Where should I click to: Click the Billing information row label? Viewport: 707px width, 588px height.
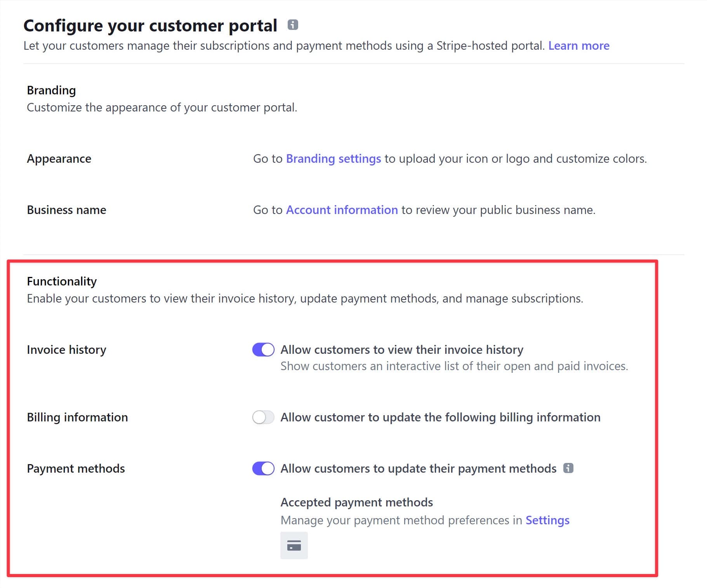click(x=77, y=417)
